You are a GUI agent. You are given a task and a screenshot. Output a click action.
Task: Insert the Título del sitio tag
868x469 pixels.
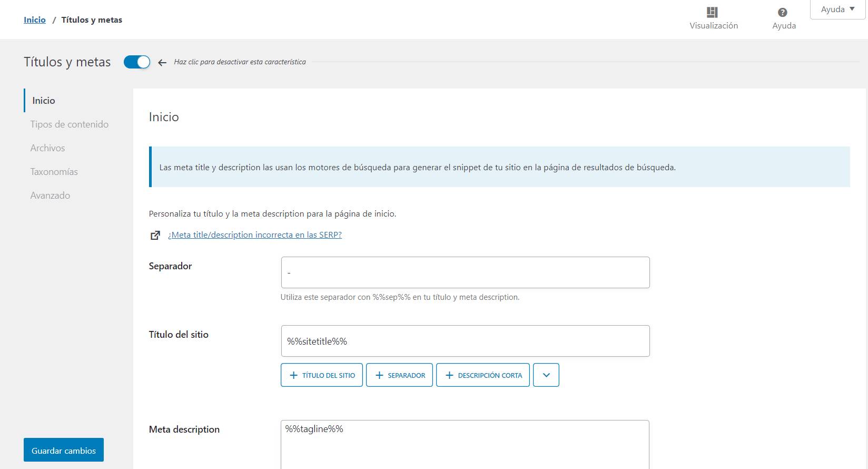322,375
